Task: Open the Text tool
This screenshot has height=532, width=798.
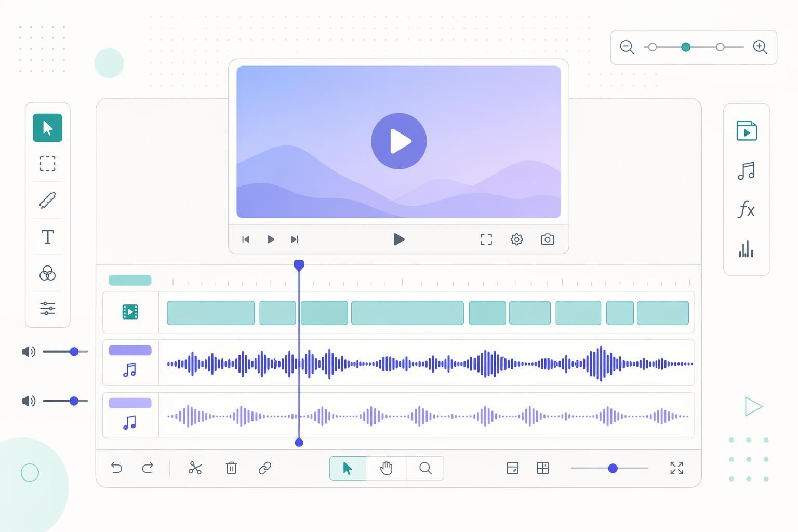Action: (x=47, y=237)
